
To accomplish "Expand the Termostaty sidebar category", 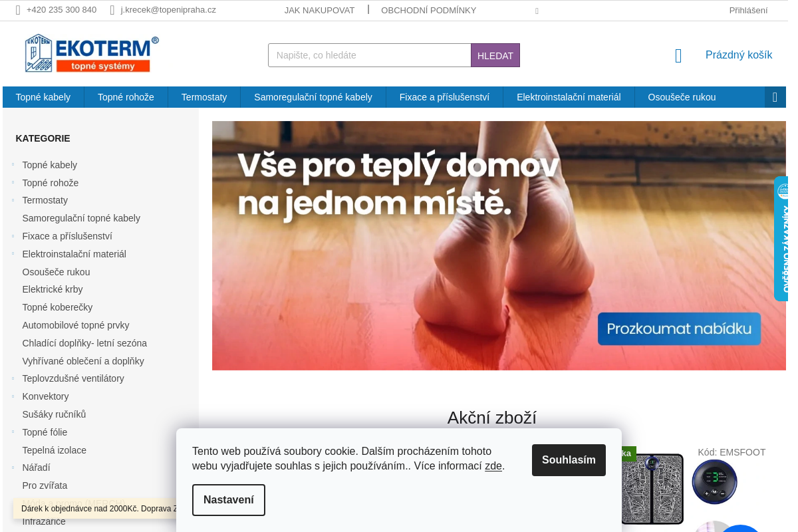I will point(13,200).
